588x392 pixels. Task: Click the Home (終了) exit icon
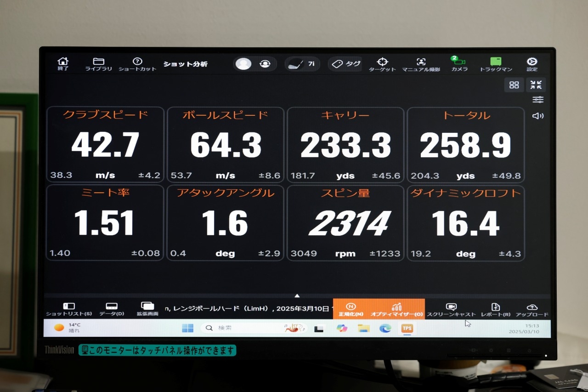[63, 63]
